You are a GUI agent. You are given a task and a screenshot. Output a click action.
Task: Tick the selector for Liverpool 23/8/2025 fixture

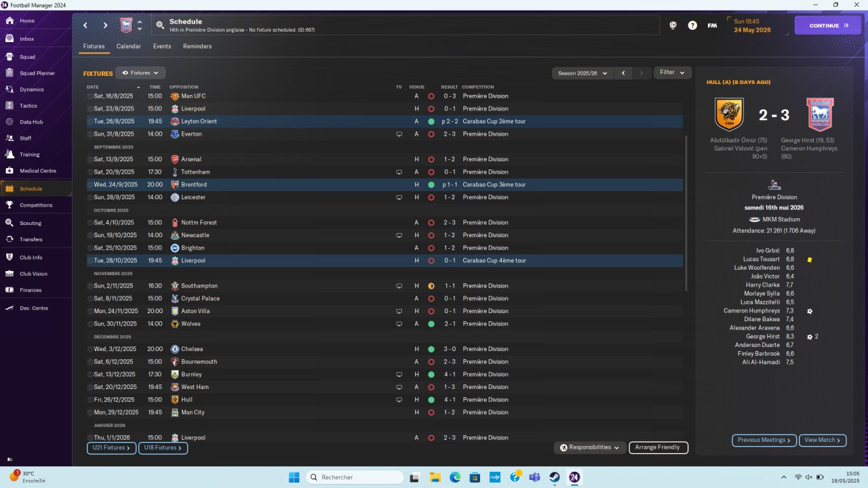[90, 108]
